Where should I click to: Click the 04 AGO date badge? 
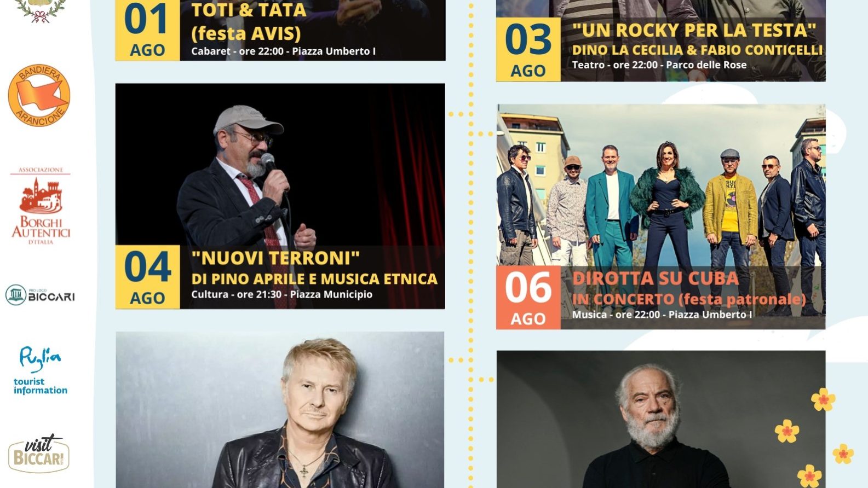(148, 277)
